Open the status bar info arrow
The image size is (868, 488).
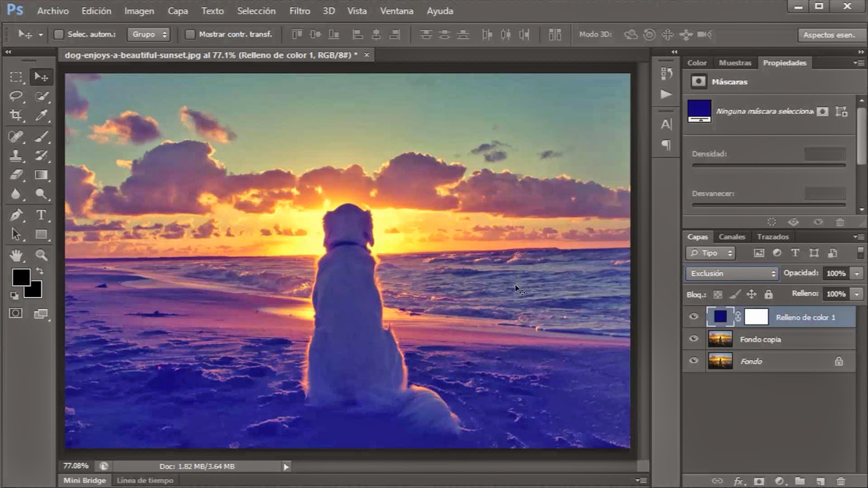(286, 466)
